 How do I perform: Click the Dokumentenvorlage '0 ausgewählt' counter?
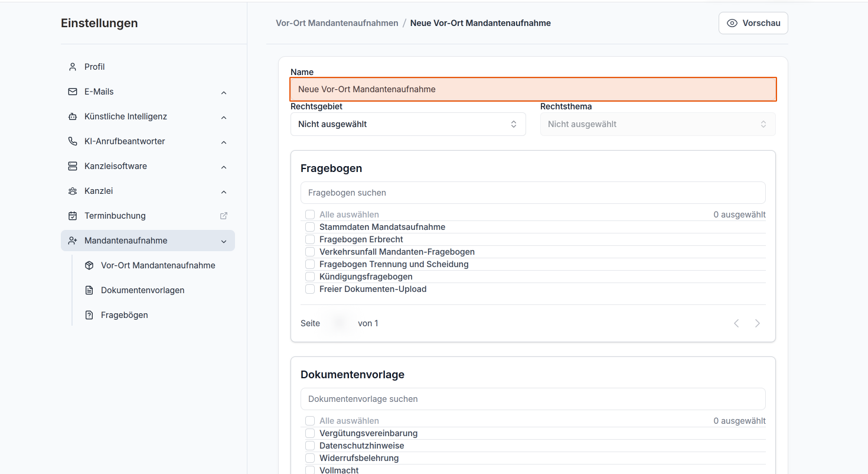pos(739,421)
